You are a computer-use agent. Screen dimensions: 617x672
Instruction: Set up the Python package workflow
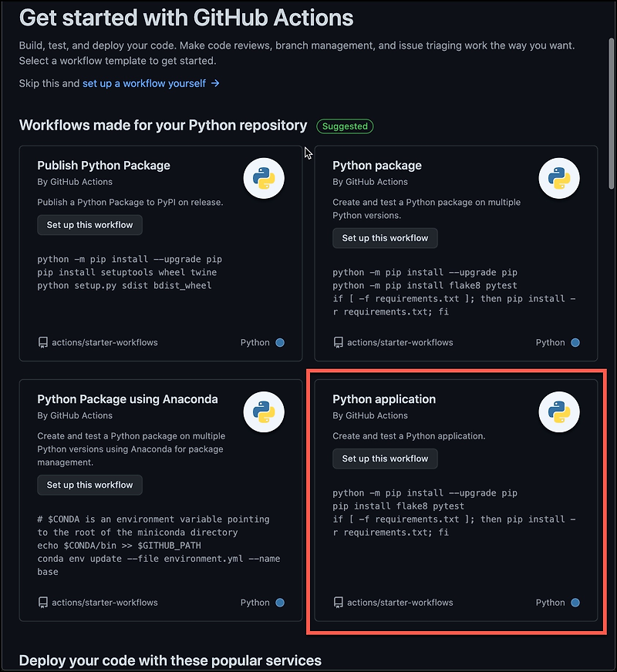[385, 238]
